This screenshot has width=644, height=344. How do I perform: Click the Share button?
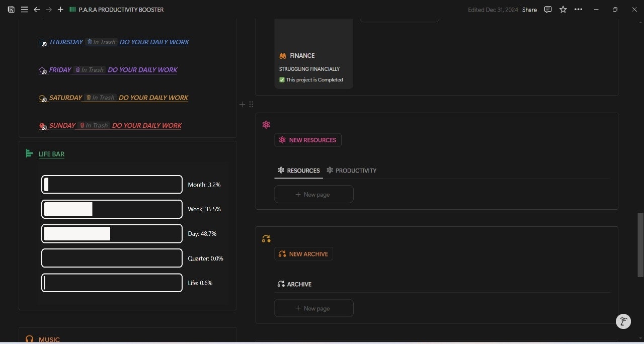[529, 9]
